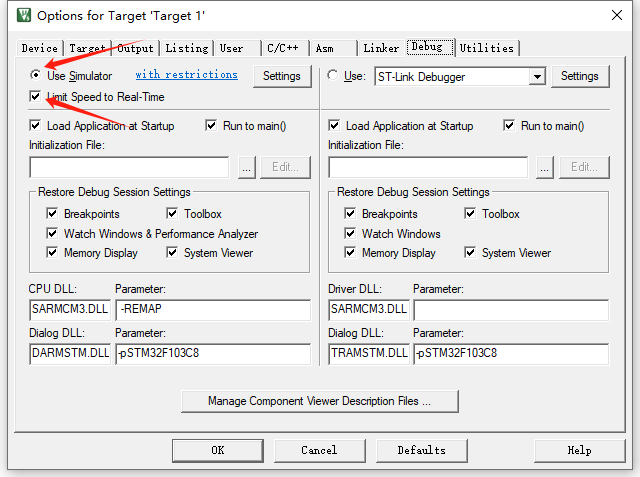640x477 pixels.
Task: Open ST-Link Debugger Settings button
Action: (580, 76)
